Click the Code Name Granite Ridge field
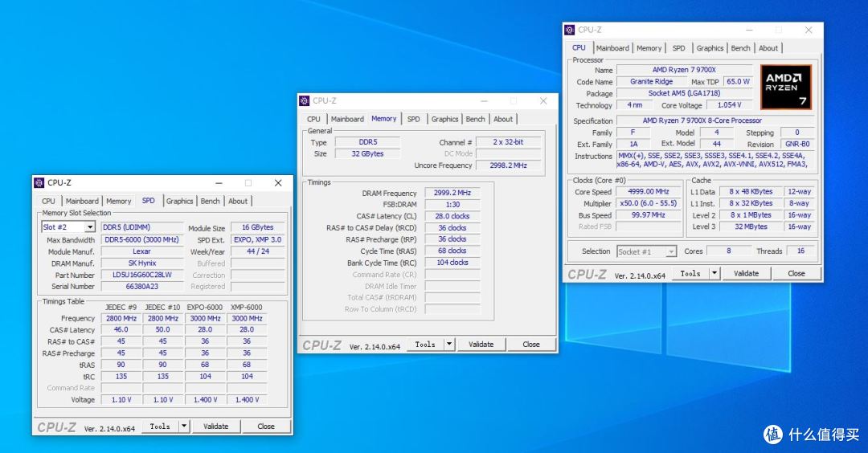The image size is (868, 453). [652, 81]
